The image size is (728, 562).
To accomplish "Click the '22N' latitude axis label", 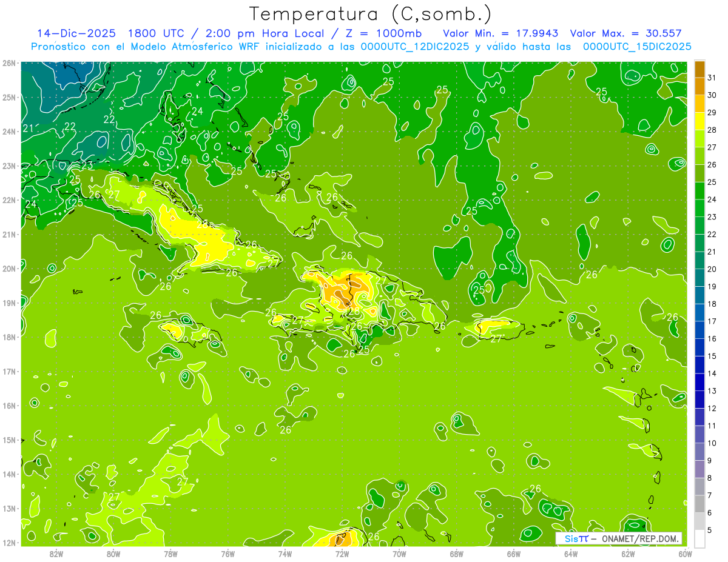I will [9, 200].
